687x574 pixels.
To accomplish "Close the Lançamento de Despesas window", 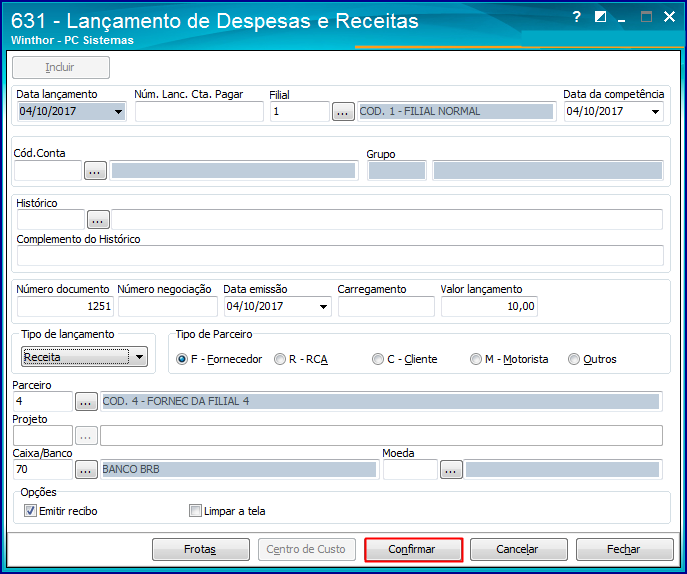I will coord(669,17).
